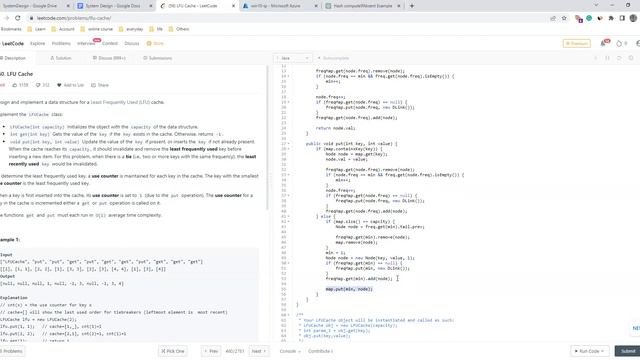Click the Submit button
The image size is (640, 360).
coord(628,351)
